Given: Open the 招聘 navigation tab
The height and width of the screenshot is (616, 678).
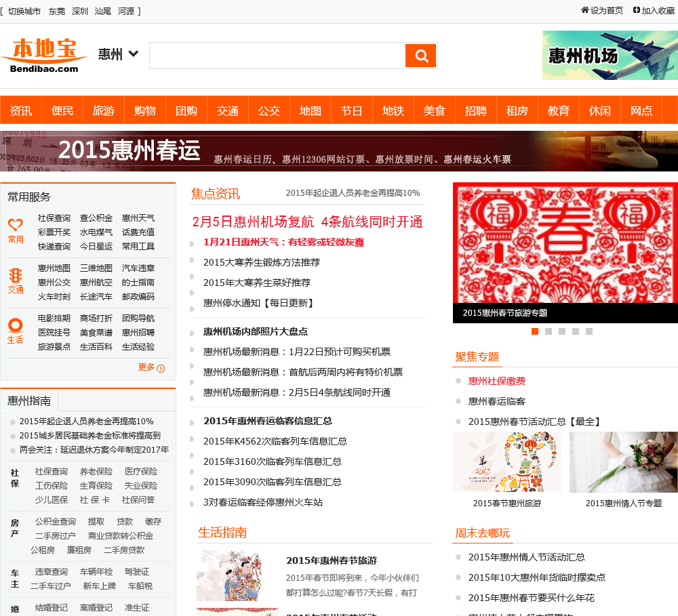Looking at the screenshot, I should tap(476, 110).
